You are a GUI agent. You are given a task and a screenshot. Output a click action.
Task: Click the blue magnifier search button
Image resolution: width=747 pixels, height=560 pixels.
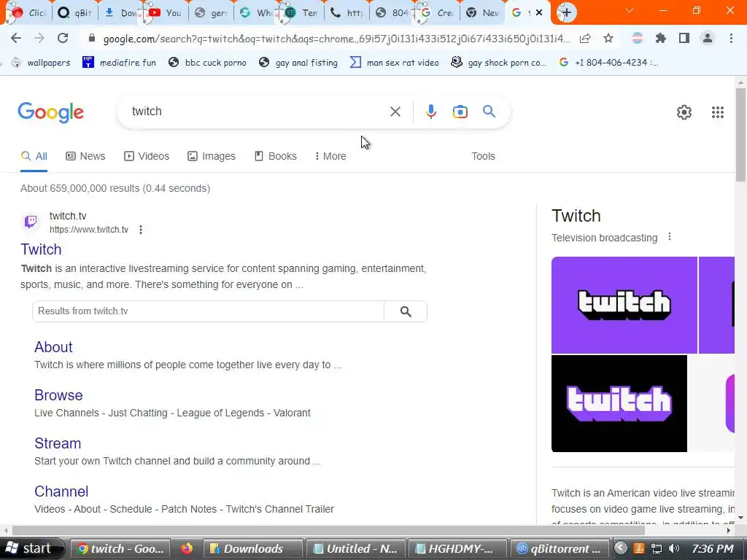(x=489, y=112)
